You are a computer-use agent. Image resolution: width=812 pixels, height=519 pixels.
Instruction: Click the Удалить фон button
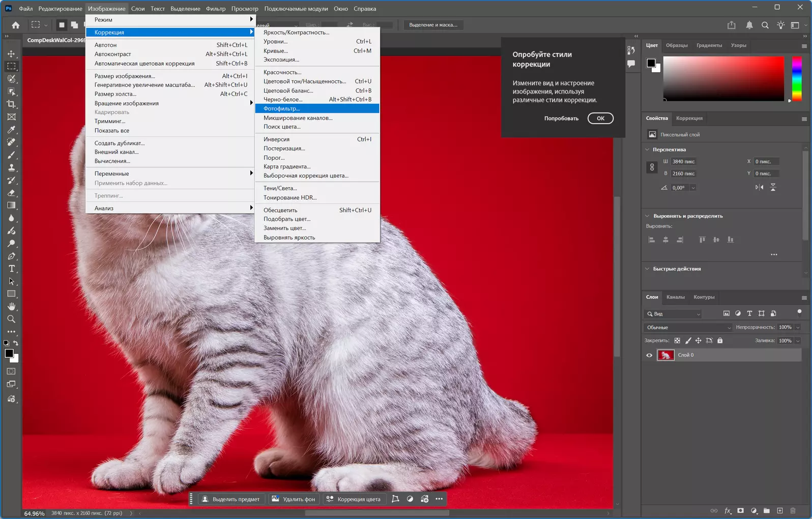pyautogui.click(x=294, y=499)
